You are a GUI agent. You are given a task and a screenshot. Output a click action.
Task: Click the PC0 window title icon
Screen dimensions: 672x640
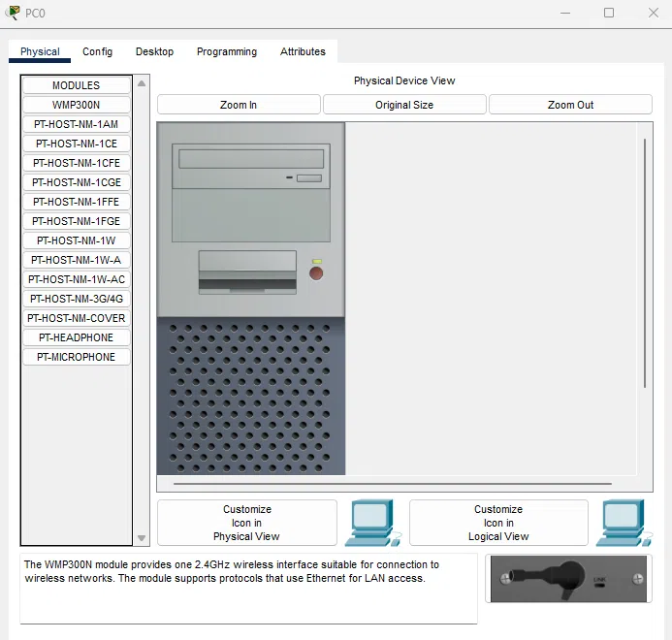click(13, 13)
